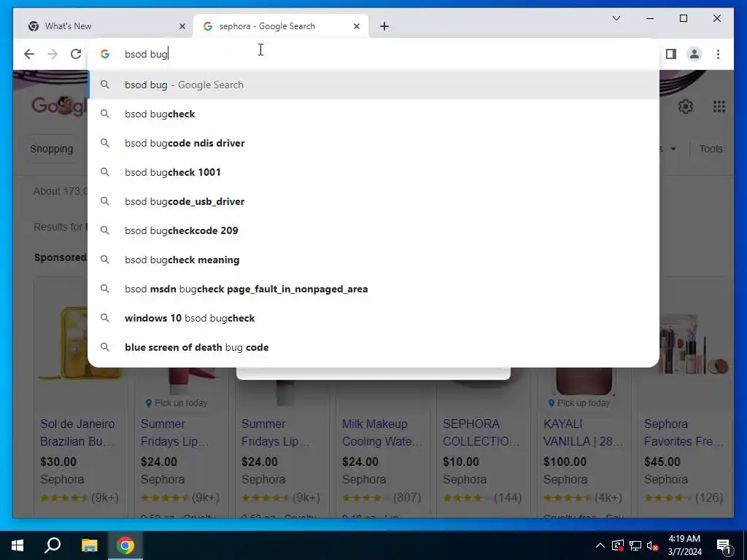Choose 'bsod bugcheck 1001' suggestion
The image size is (747, 560).
point(374,172)
